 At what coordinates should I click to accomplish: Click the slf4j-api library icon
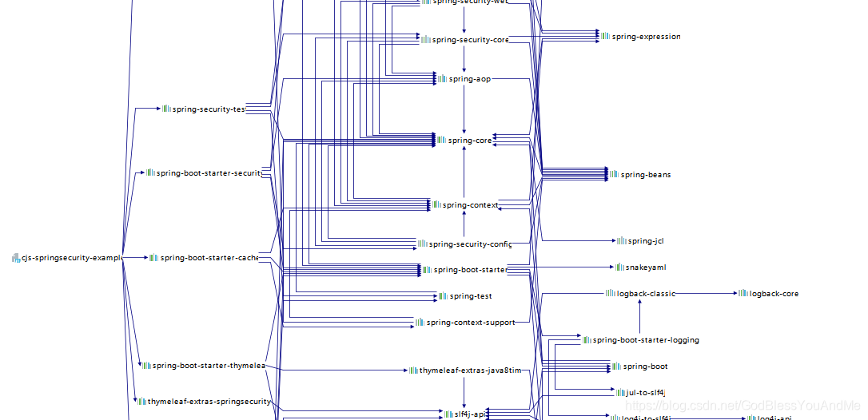tap(448, 414)
